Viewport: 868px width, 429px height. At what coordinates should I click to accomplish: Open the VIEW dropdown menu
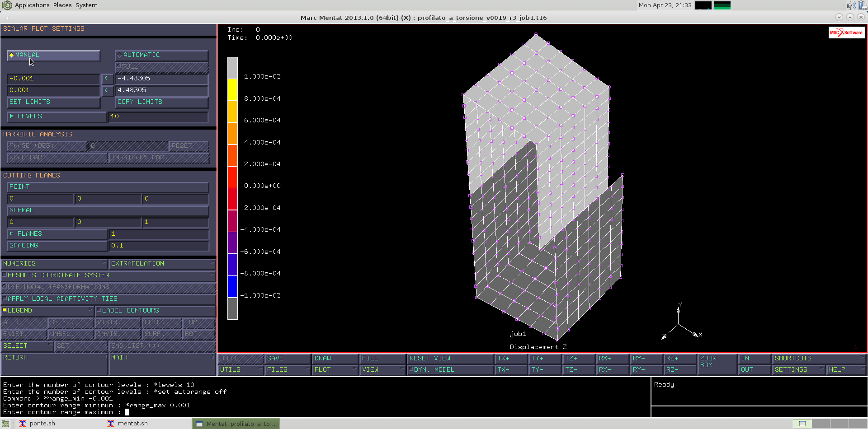pos(382,370)
